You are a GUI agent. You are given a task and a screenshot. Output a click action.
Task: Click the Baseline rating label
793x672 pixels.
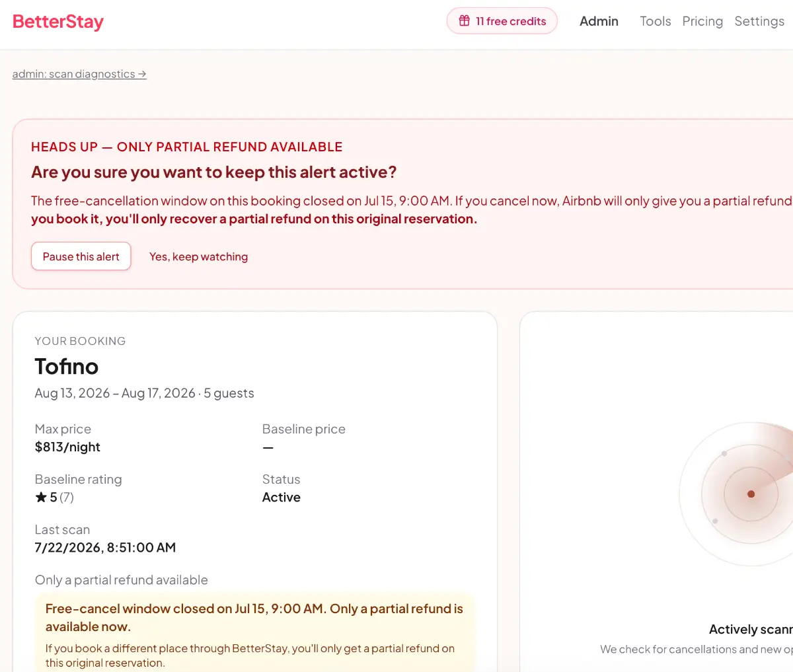[x=79, y=480]
